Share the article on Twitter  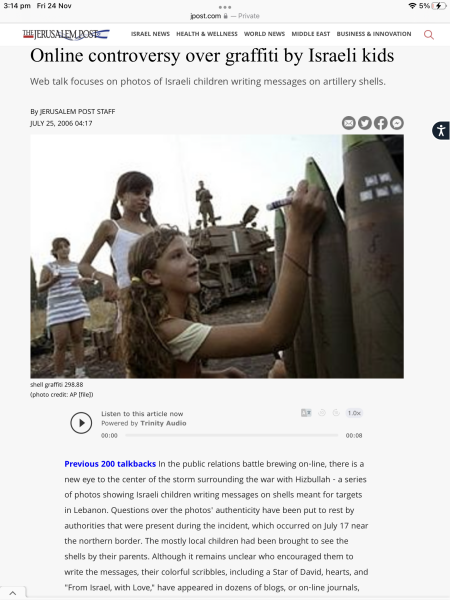365,123
